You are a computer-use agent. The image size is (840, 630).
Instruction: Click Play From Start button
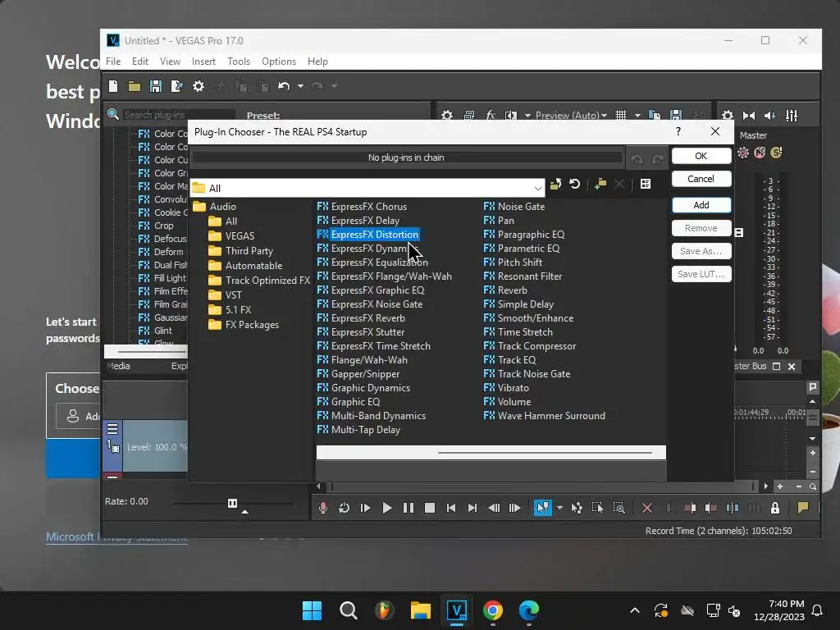click(365, 507)
